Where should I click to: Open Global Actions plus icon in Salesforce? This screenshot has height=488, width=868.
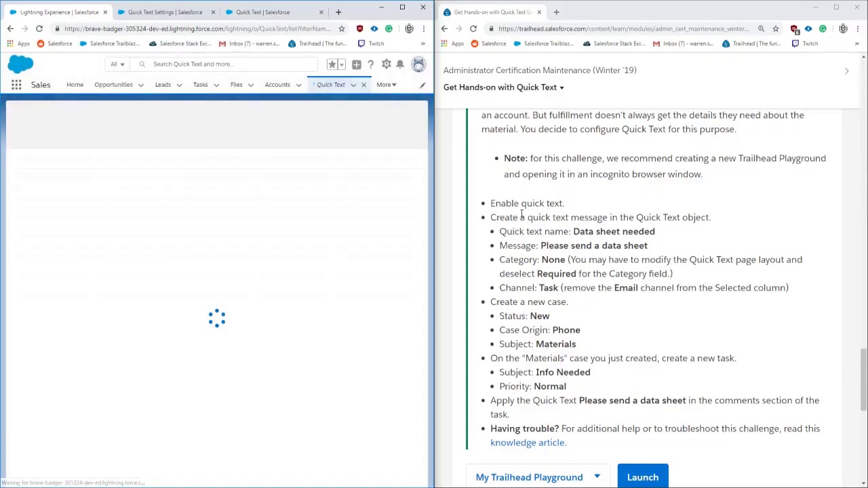coord(357,64)
